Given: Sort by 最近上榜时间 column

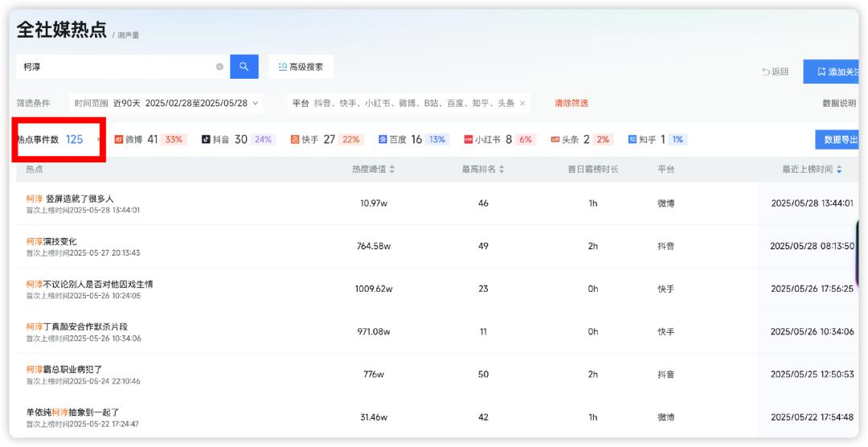Looking at the screenshot, I should (x=839, y=170).
